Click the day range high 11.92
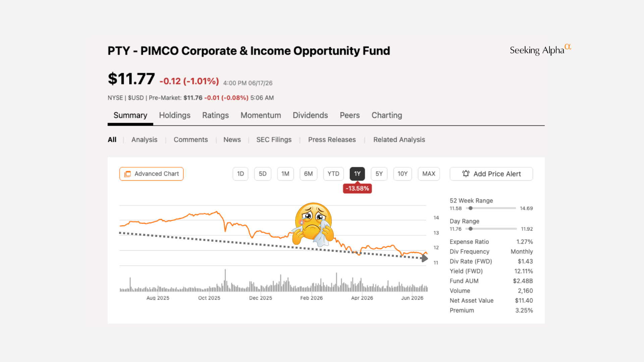644x362 pixels. coord(527,229)
